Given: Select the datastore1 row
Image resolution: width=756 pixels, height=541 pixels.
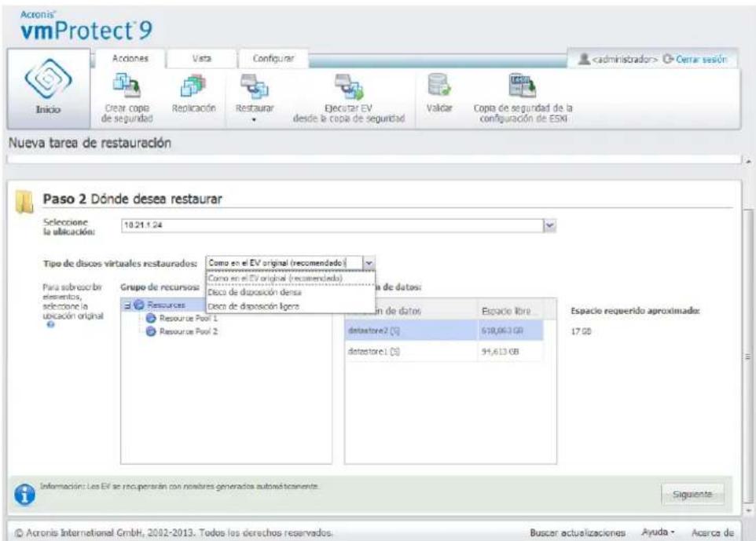Looking at the screenshot, I should pyautogui.click(x=444, y=351).
